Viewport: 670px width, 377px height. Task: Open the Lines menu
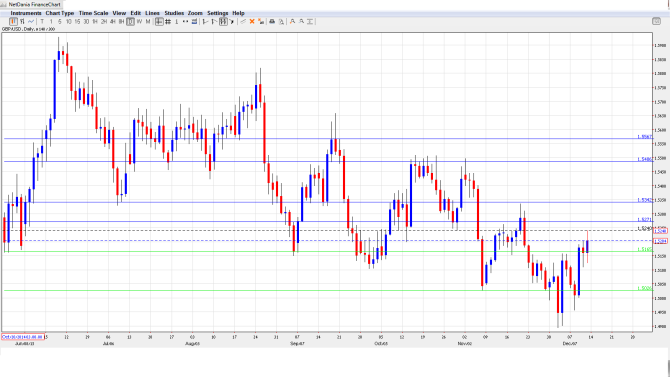[x=152, y=13]
